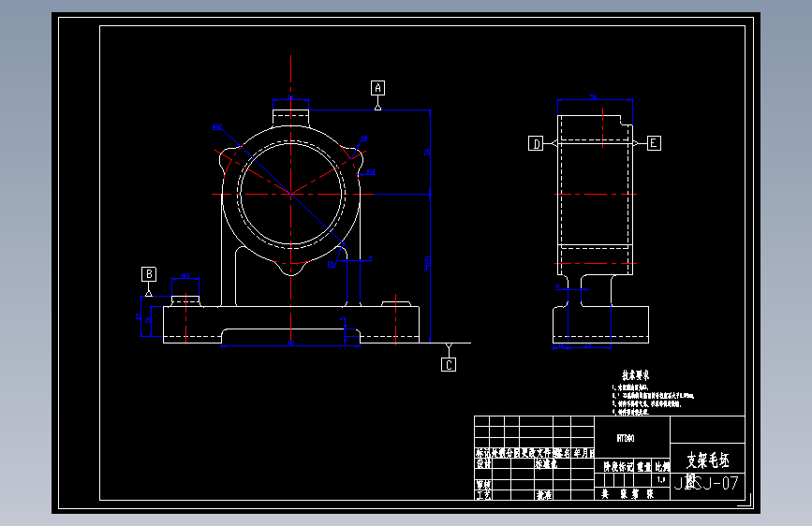This screenshot has width=812, height=526.
Task: Select the R5 radius label
Action: click(x=332, y=265)
